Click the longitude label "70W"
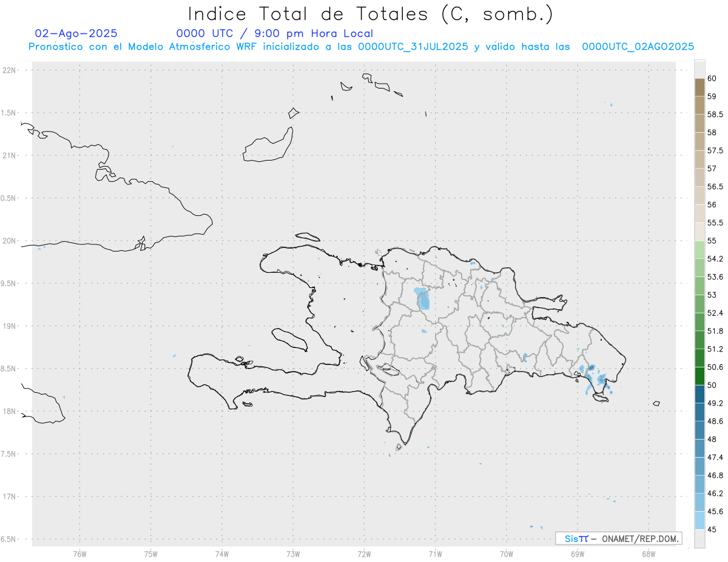The image size is (728, 562). pyautogui.click(x=507, y=554)
